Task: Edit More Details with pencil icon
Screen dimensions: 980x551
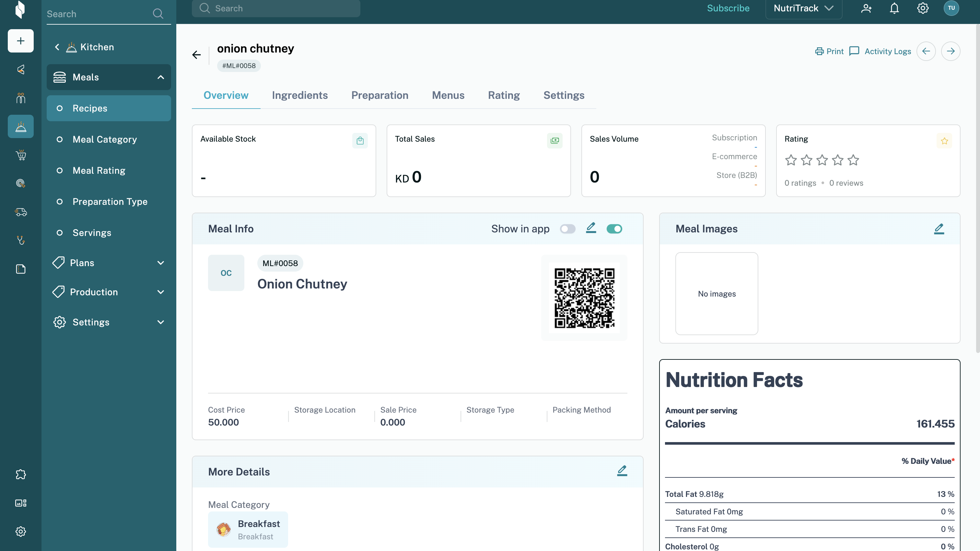Action: [x=622, y=471]
